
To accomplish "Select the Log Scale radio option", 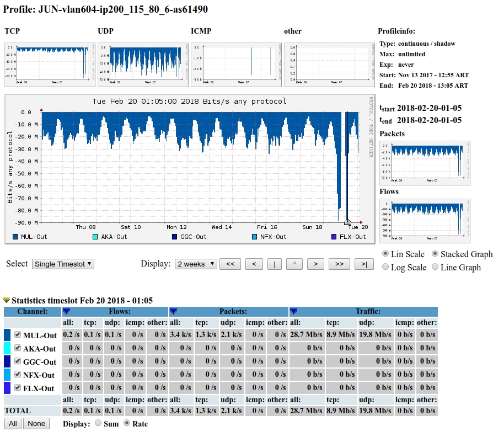I will pos(386,267).
